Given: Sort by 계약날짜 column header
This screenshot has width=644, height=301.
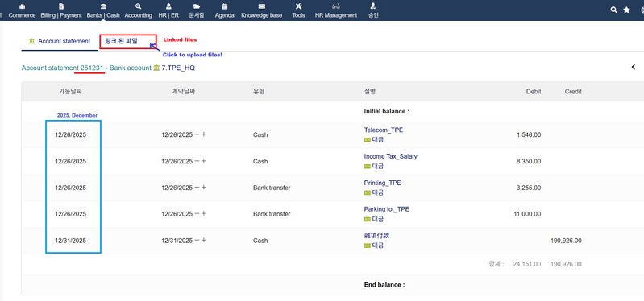Looking at the screenshot, I should coord(183,92).
